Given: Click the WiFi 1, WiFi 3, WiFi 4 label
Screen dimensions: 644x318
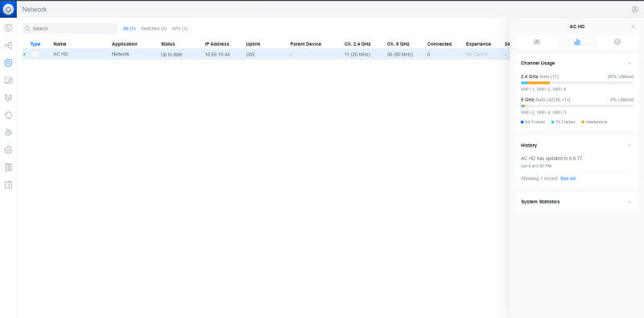Looking at the screenshot, I should click(543, 89).
